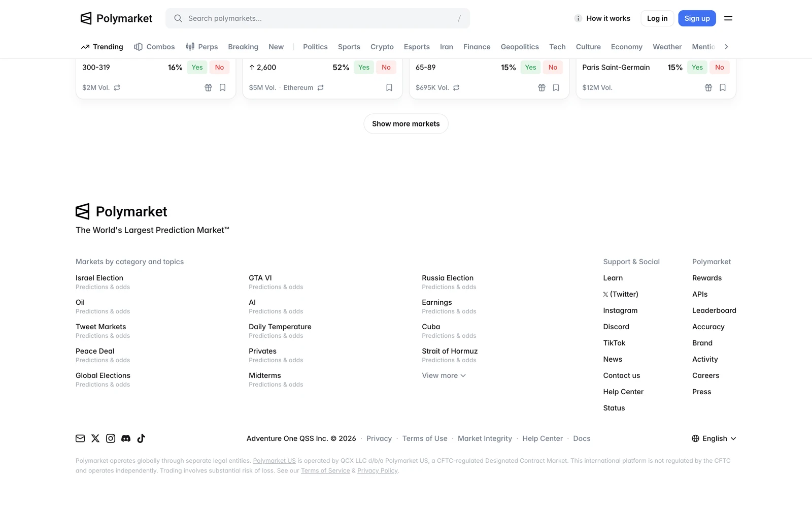Open the Rewards footer link
812x508 pixels.
[x=707, y=278]
